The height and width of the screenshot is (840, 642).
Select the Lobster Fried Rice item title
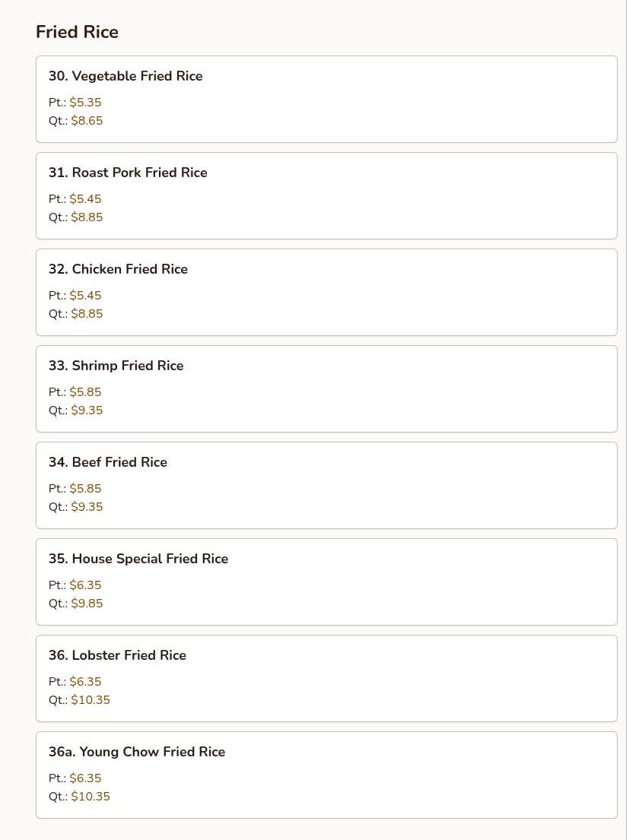[x=117, y=655]
